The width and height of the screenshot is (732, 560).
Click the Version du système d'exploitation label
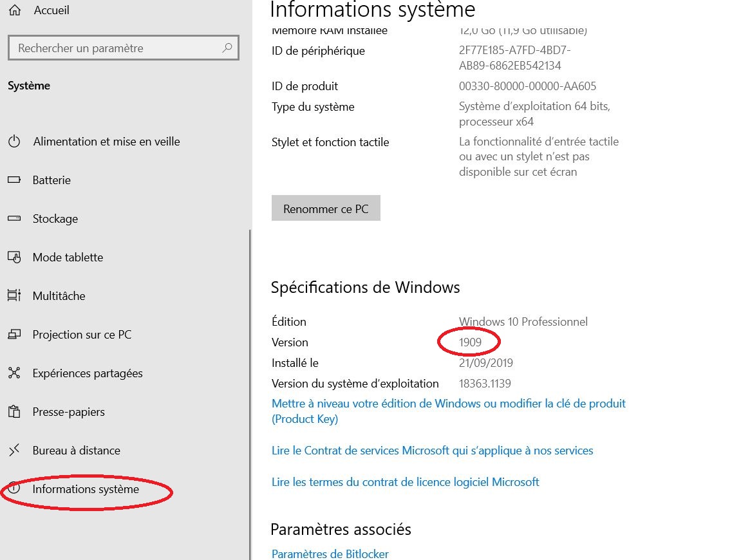coord(355,384)
